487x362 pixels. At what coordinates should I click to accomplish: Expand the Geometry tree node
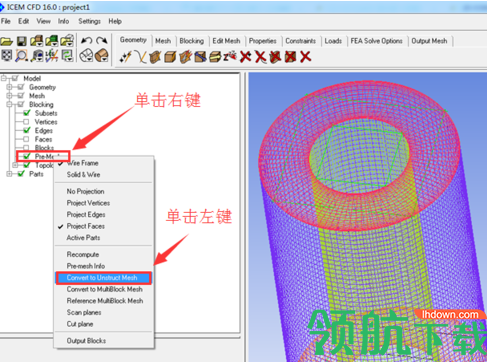click(9, 87)
